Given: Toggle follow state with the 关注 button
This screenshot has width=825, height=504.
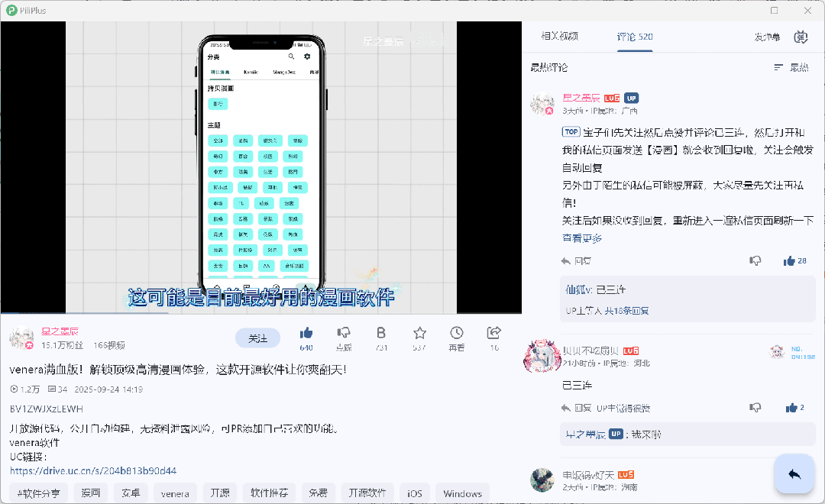Looking at the screenshot, I should 257,337.
